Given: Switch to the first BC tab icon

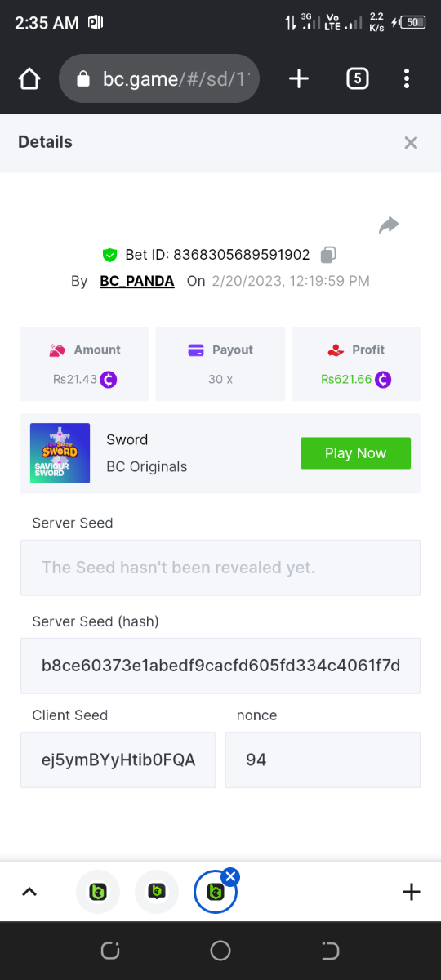Looking at the screenshot, I should [98, 892].
